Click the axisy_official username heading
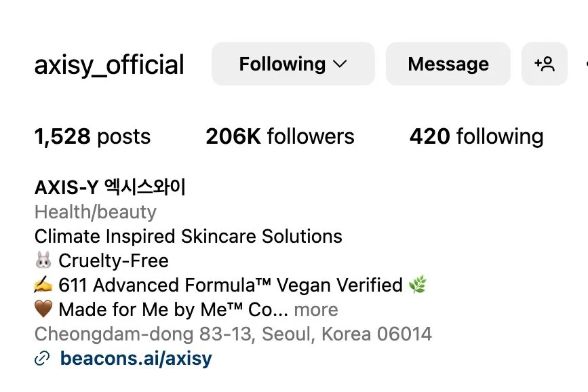 click(109, 65)
